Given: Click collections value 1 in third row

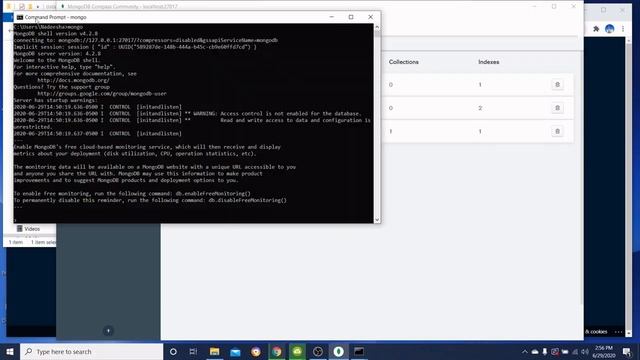Looking at the screenshot, I should click(x=391, y=131).
